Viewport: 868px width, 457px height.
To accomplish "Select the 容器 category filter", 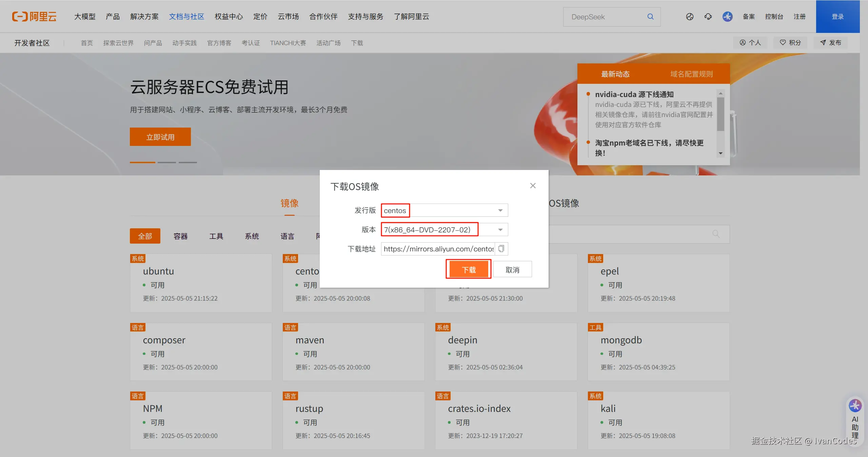I will click(180, 236).
